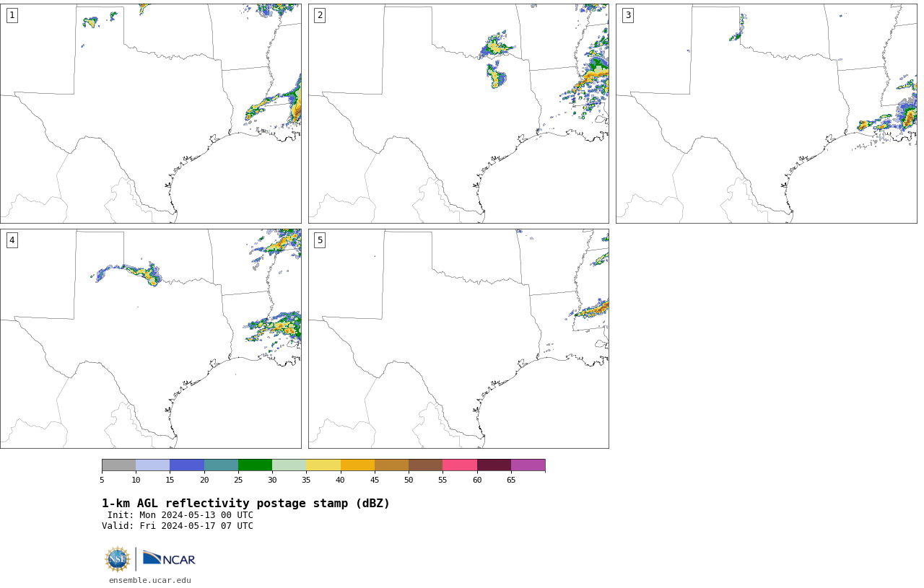
Task: Open ensemble member 2 reflectivity map
Action: click(458, 113)
